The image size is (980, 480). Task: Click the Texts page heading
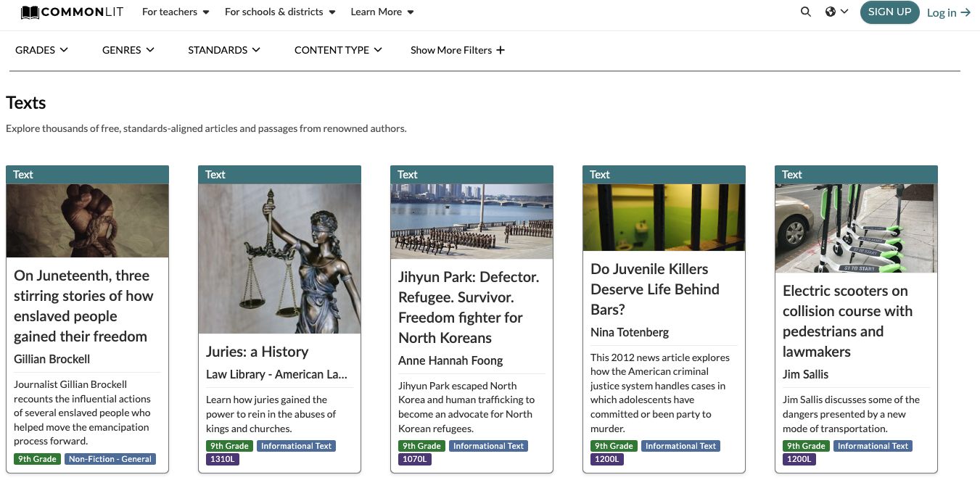pos(26,103)
